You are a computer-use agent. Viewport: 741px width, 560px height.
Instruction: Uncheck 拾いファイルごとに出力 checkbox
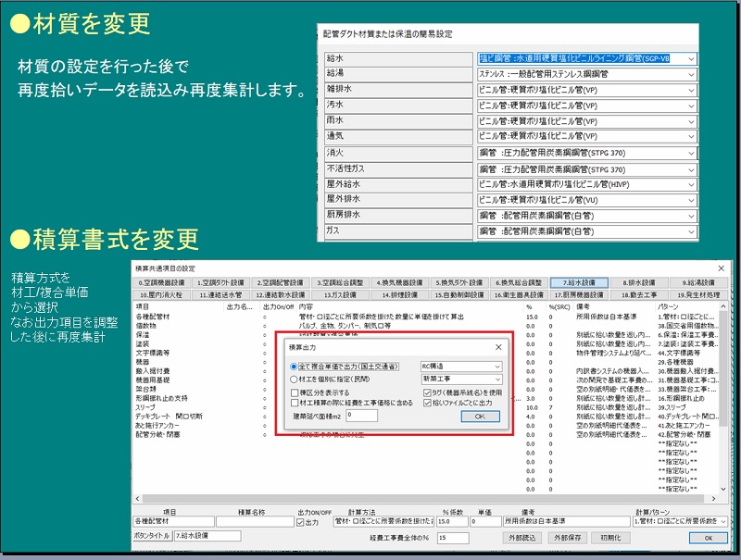click(x=427, y=403)
